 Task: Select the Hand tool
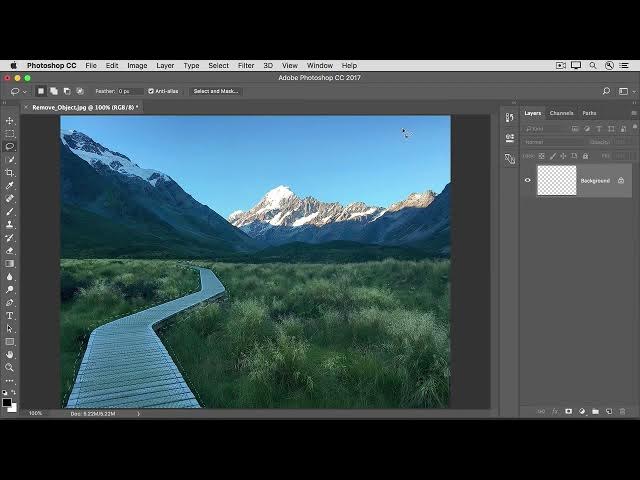[10, 354]
